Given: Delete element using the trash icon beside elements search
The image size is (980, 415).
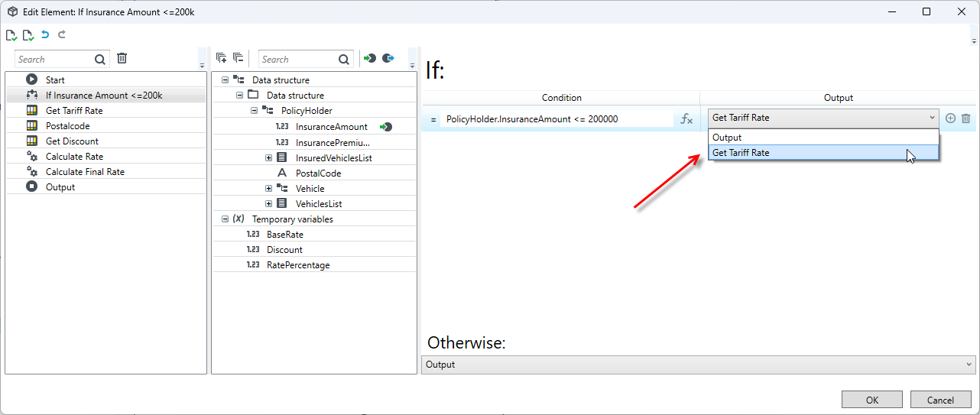Looking at the screenshot, I should pyautogui.click(x=122, y=58).
